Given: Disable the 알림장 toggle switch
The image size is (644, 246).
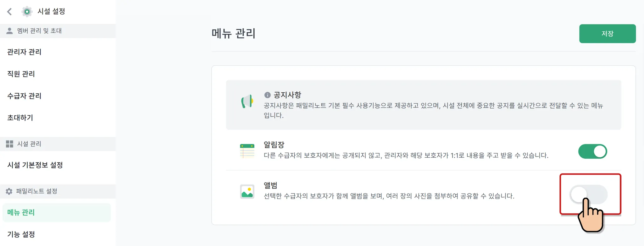Looking at the screenshot, I should [x=592, y=151].
